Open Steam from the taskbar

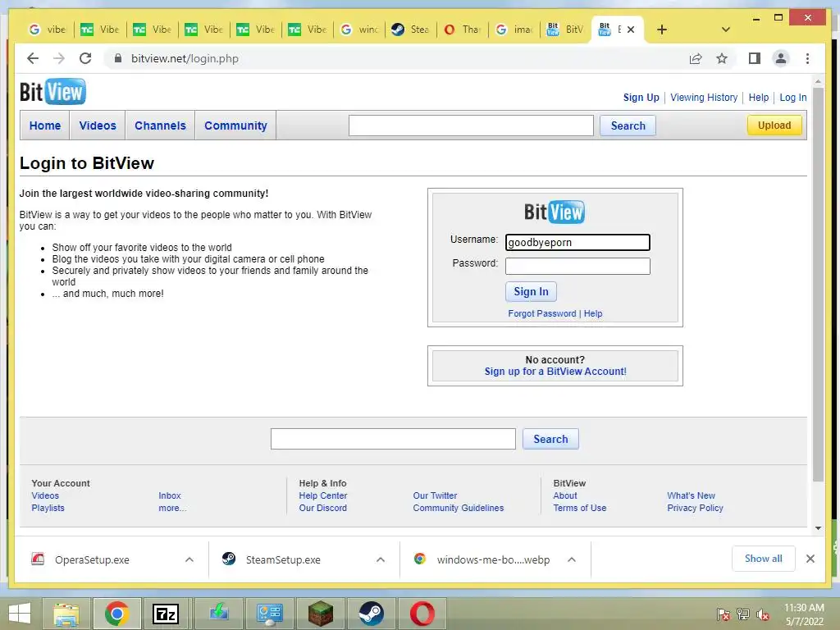click(x=372, y=614)
